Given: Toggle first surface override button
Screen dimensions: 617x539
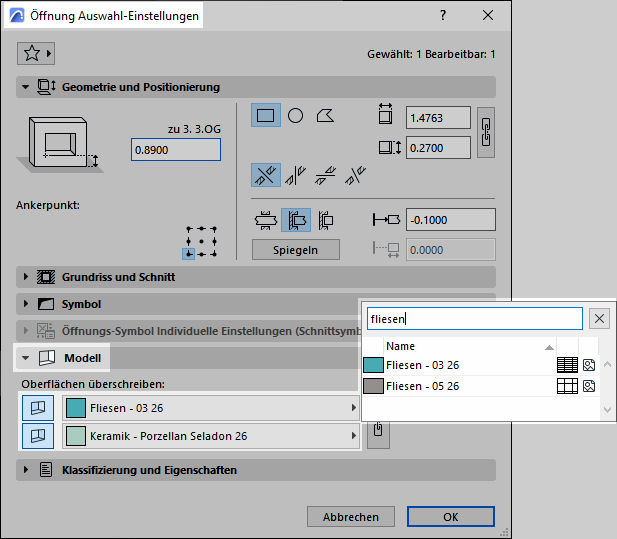Looking at the screenshot, I should (38, 408).
